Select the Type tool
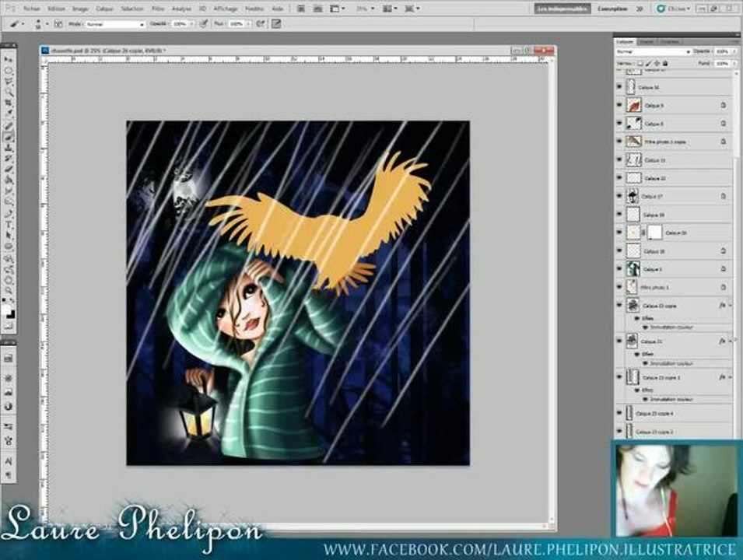Screen dimensions: 743x560 pyautogui.click(x=9, y=225)
